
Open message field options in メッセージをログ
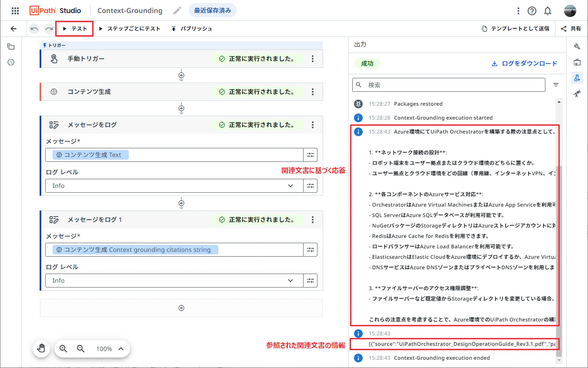coord(310,155)
